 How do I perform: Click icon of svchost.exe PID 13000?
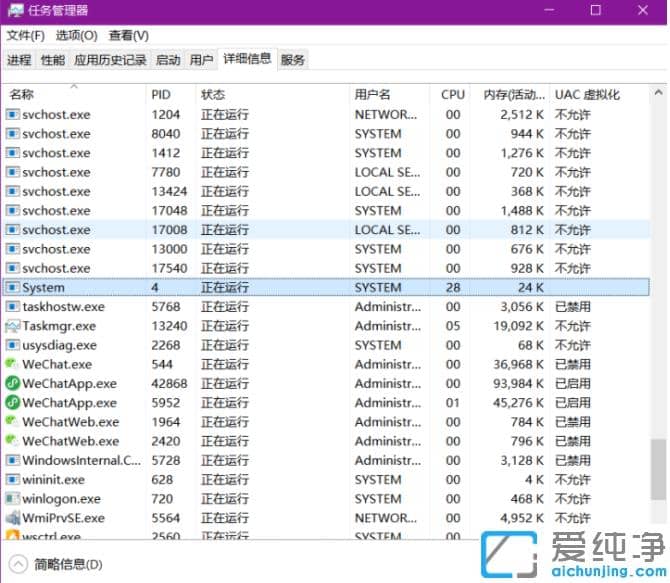coord(12,249)
